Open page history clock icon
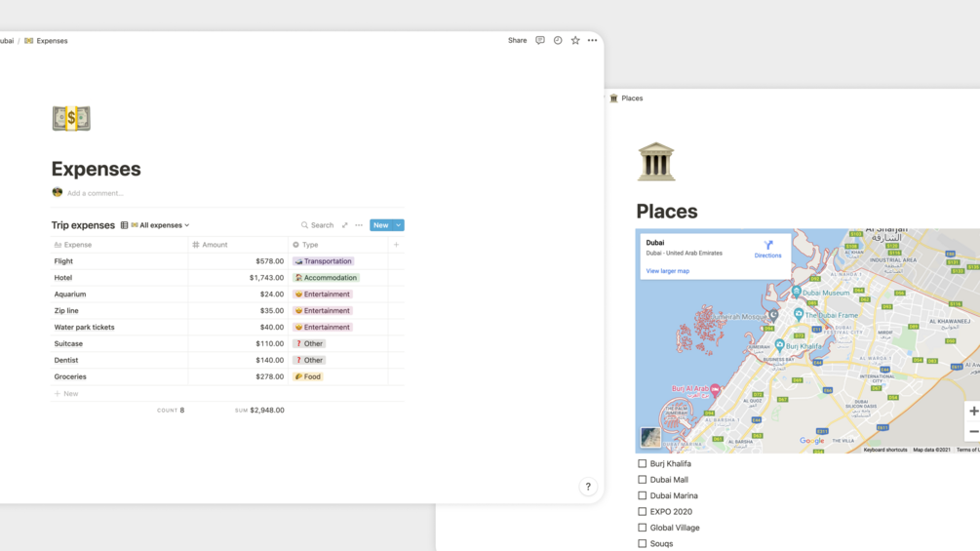 point(558,41)
